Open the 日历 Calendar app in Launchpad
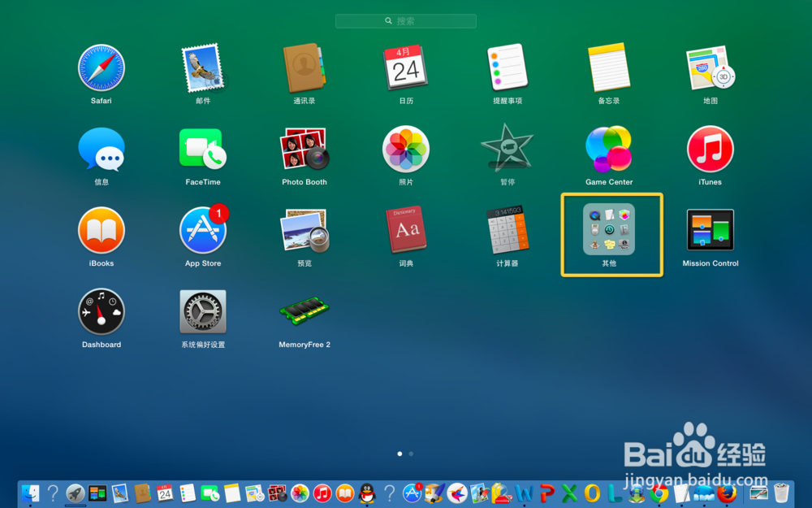 (405, 68)
